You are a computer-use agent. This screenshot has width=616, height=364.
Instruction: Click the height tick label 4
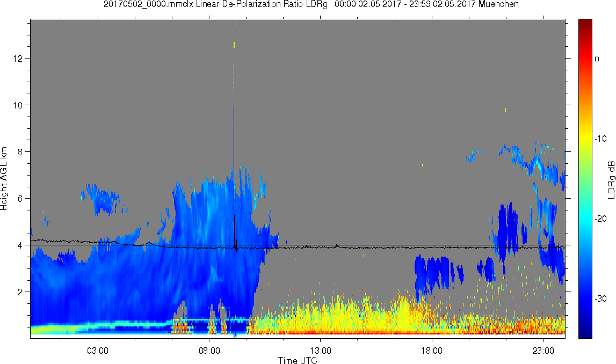tap(21, 245)
